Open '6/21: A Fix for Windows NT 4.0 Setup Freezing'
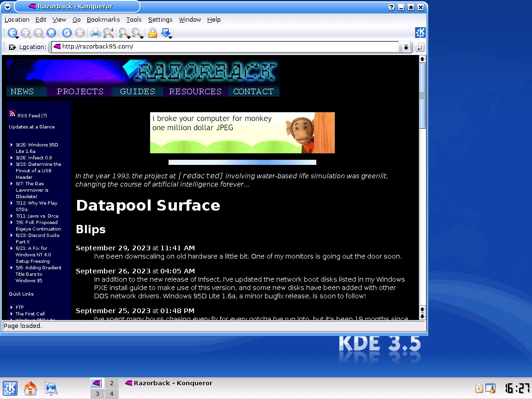The image size is (532, 399). (33, 255)
